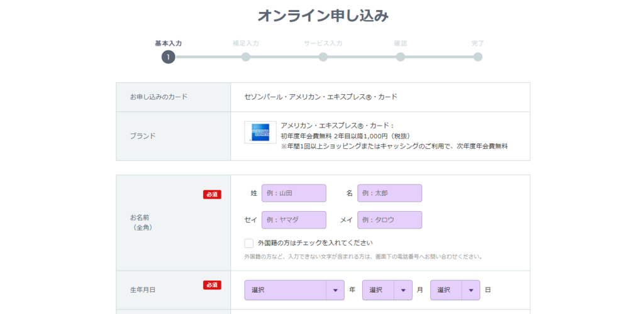The width and height of the screenshot is (644, 314).
Task: Click the 完了 step dot
Action: pyautogui.click(x=478, y=57)
